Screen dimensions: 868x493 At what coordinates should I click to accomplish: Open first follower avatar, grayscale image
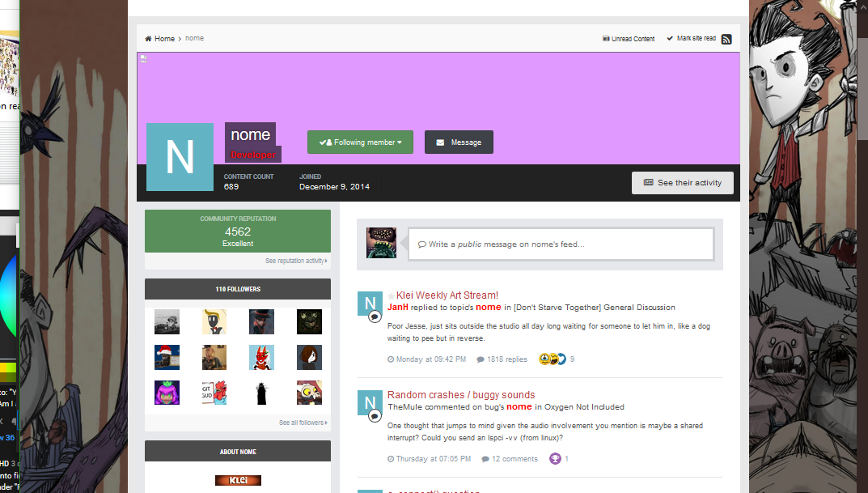[167, 322]
